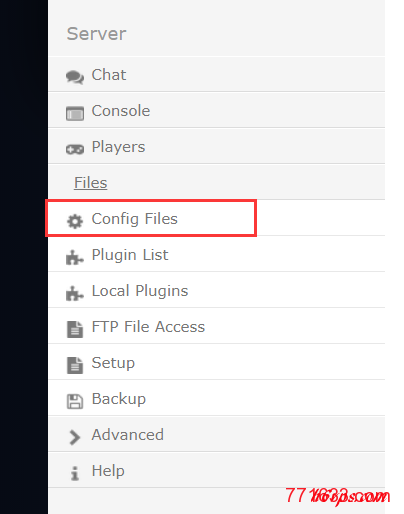Open Local Plugins text label
This screenshot has height=514, width=404.
tap(140, 291)
